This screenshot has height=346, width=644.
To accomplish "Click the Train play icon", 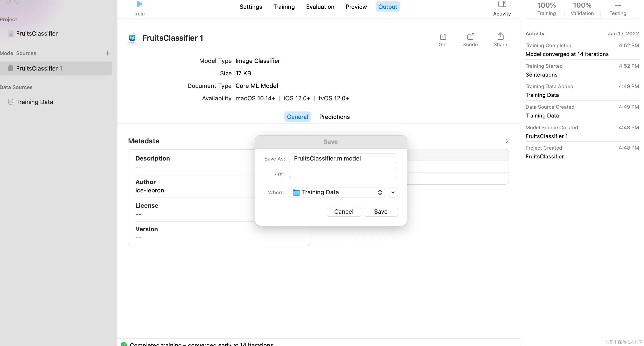I will click(139, 4).
